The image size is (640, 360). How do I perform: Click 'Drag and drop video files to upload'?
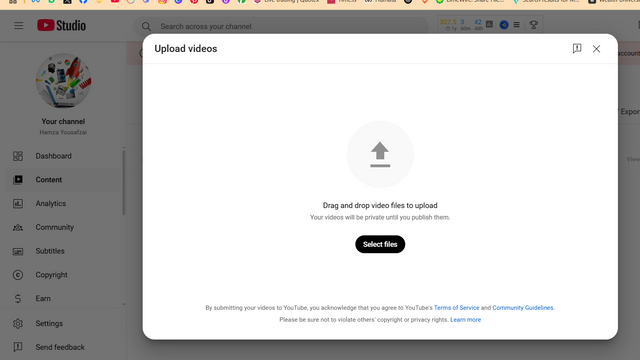(x=380, y=205)
